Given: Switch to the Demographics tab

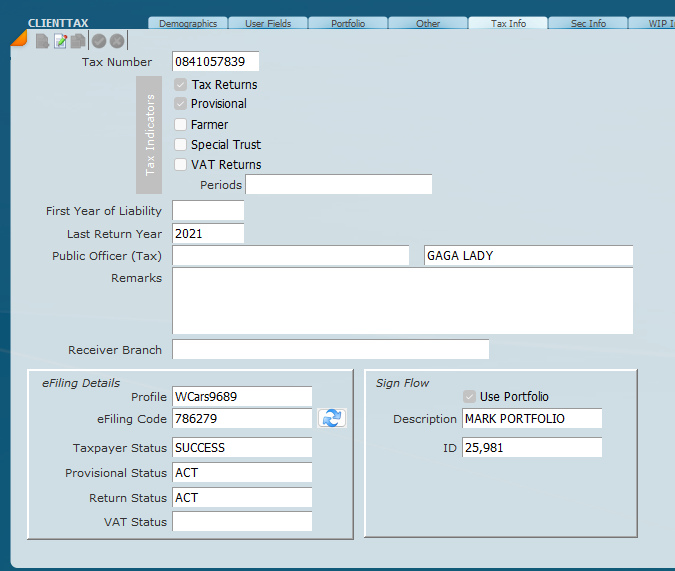Looking at the screenshot, I should (x=188, y=23).
